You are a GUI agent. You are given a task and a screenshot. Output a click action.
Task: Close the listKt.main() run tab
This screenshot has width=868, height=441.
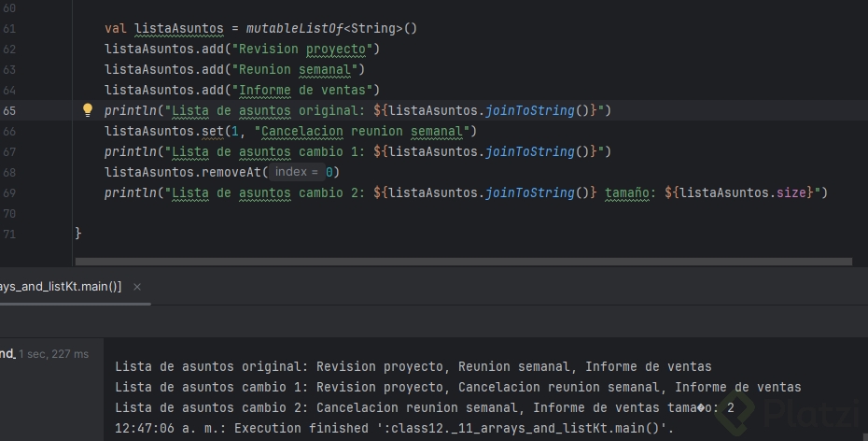pyautogui.click(x=137, y=287)
